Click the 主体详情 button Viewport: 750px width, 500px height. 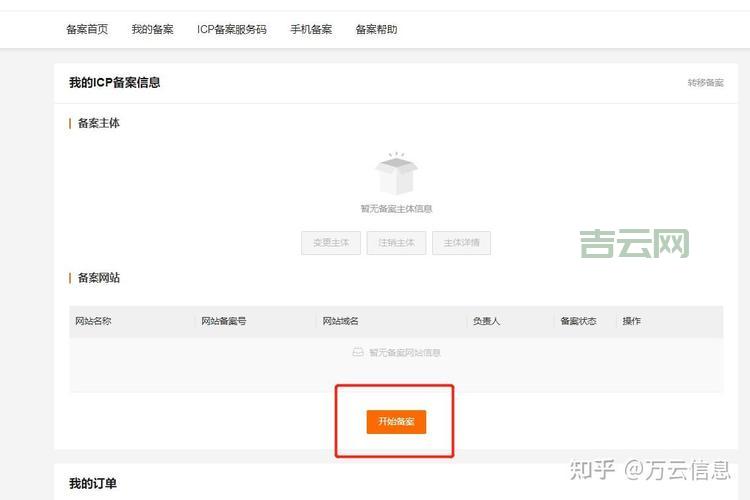pos(462,243)
